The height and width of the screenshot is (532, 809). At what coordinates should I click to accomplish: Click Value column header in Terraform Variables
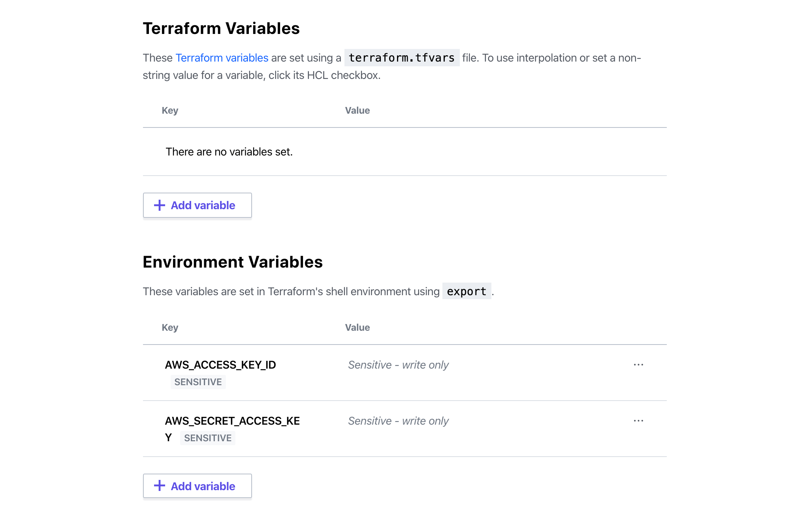tap(357, 111)
